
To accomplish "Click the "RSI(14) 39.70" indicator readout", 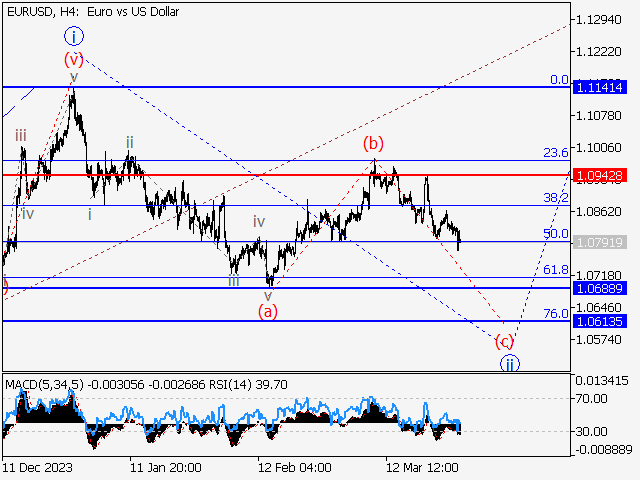I will 248,384.
